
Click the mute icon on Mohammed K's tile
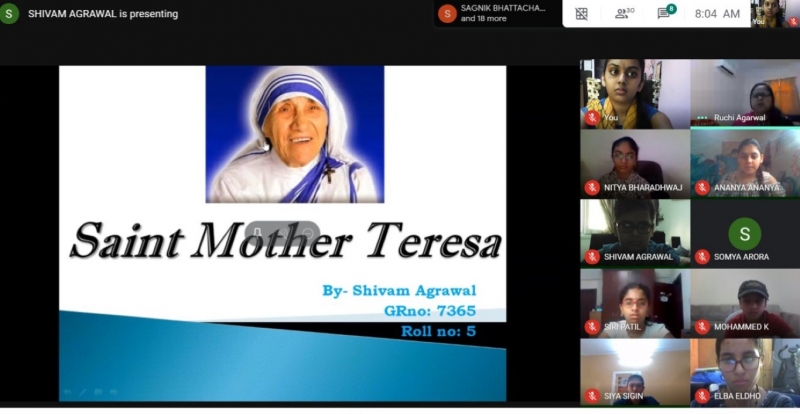[702, 327]
